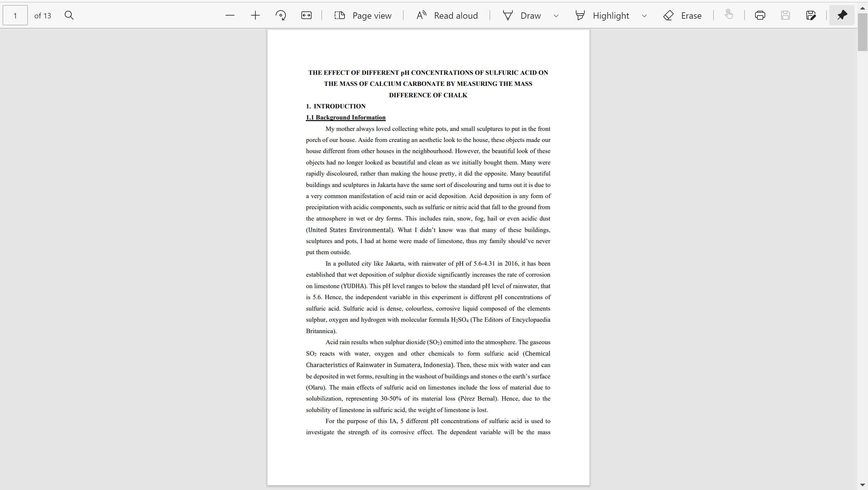The height and width of the screenshot is (490, 868).
Task: Click the '1.1 Background Information' heading
Action: [x=346, y=118]
